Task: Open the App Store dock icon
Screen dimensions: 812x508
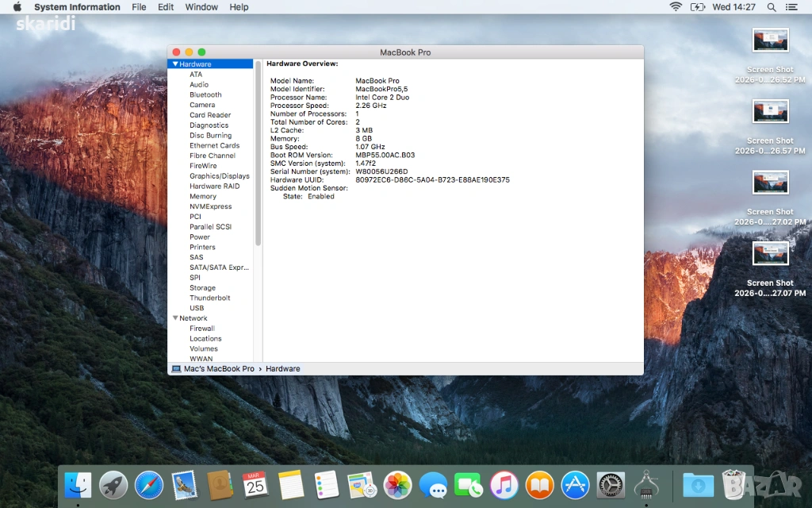Action: [575, 484]
